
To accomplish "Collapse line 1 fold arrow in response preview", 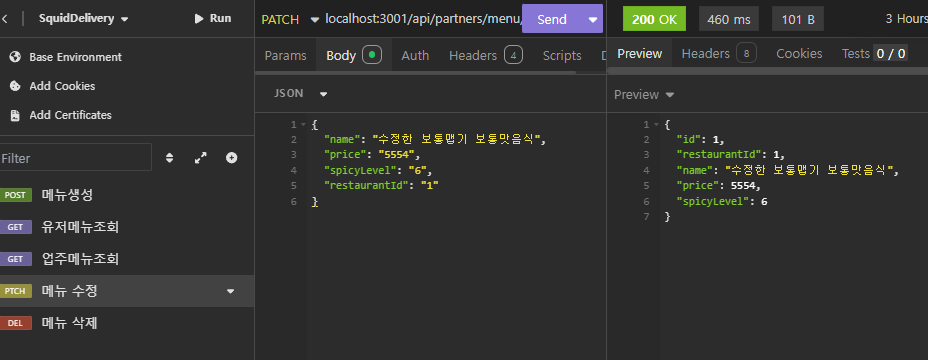I will click(x=655, y=125).
